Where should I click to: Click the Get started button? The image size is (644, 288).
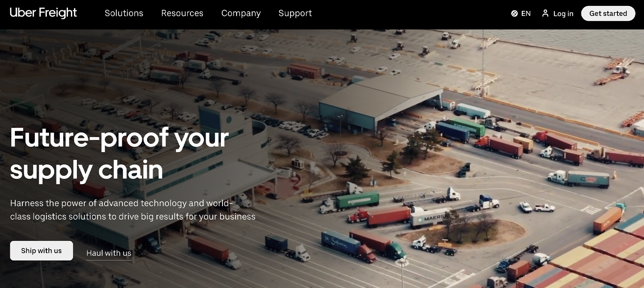click(x=608, y=14)
